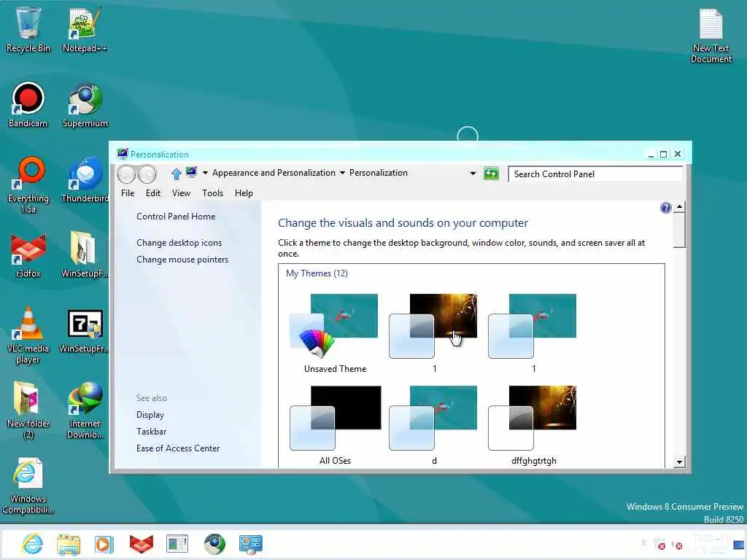Open the File menu
This screenshot has height=560, width=747.
click(x=128, y=192)
